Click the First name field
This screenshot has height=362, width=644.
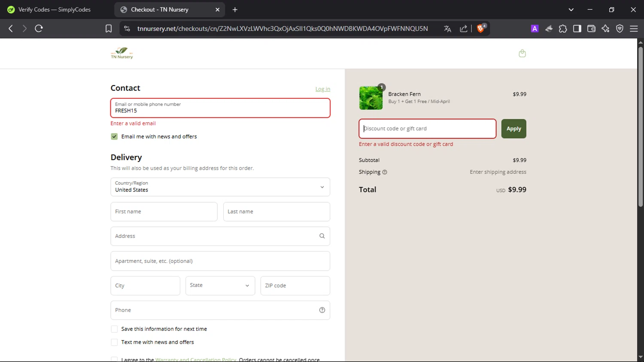pyautogui.click(x=164, y=212)
